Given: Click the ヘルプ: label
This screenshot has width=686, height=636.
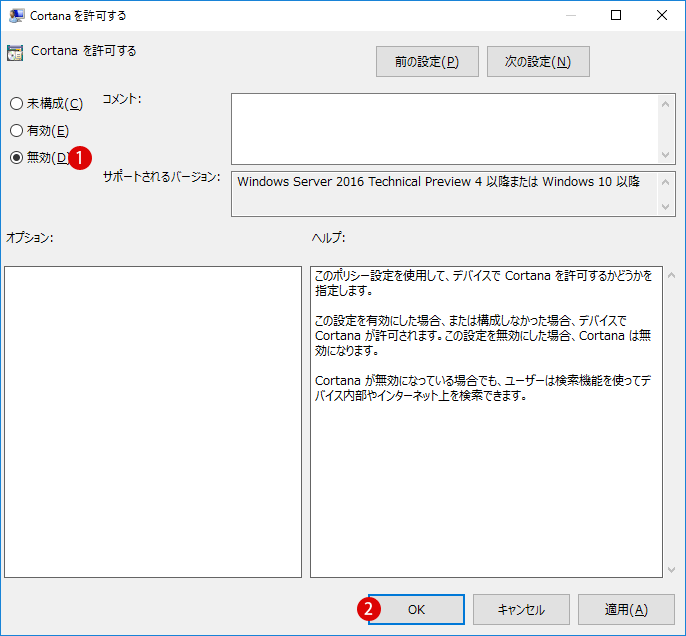Looking at the screenshot, I should (x=328, y=238).
